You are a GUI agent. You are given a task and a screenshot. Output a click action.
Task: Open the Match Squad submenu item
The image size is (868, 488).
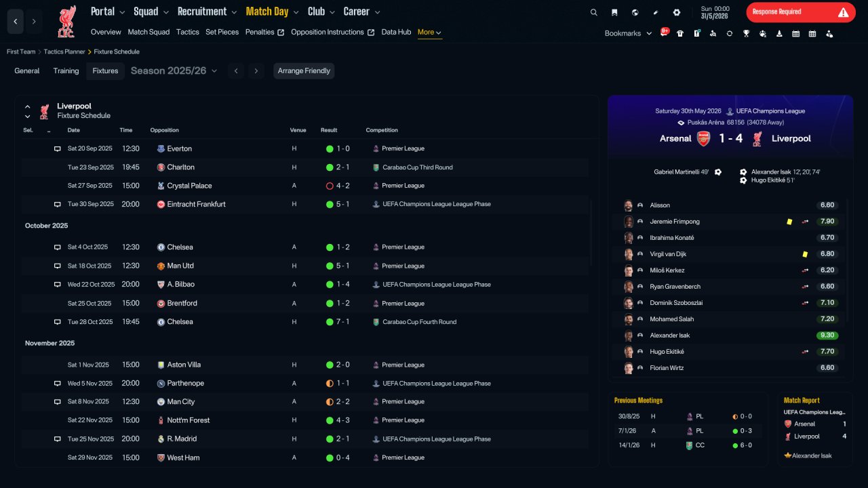(x=149, y=32)
